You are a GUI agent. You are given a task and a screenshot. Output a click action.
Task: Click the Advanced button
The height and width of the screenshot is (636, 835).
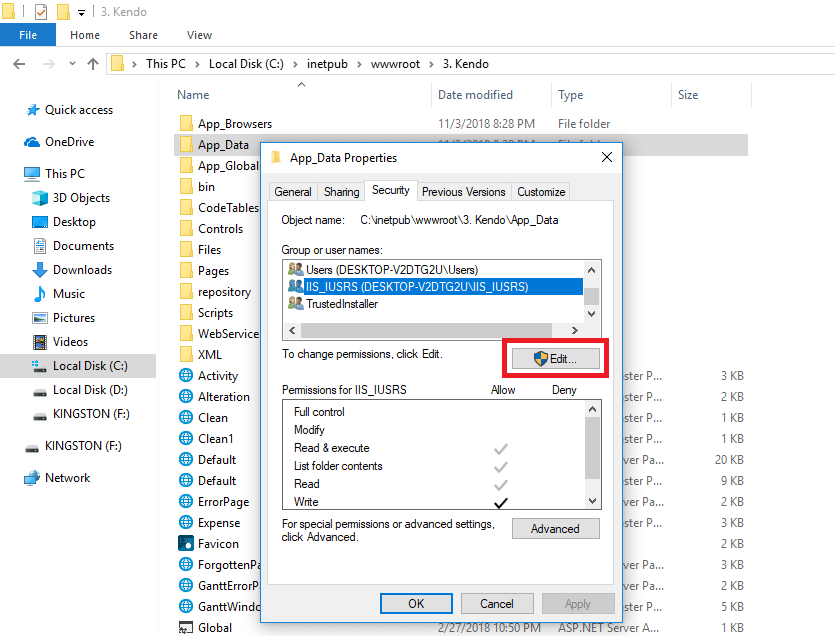click(555, 528)
